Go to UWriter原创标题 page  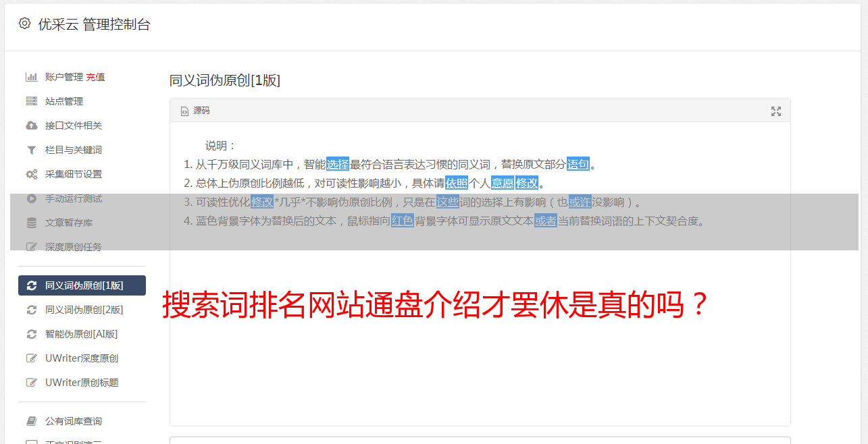[82, 383]
